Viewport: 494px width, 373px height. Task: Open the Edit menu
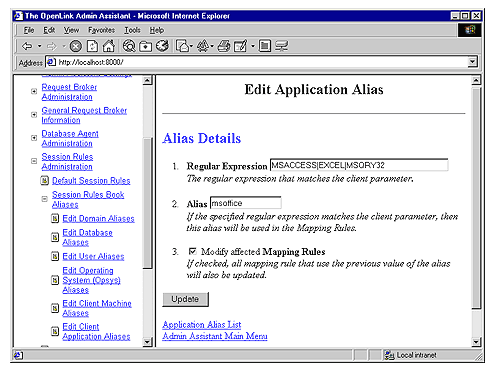tap(49, 30)
